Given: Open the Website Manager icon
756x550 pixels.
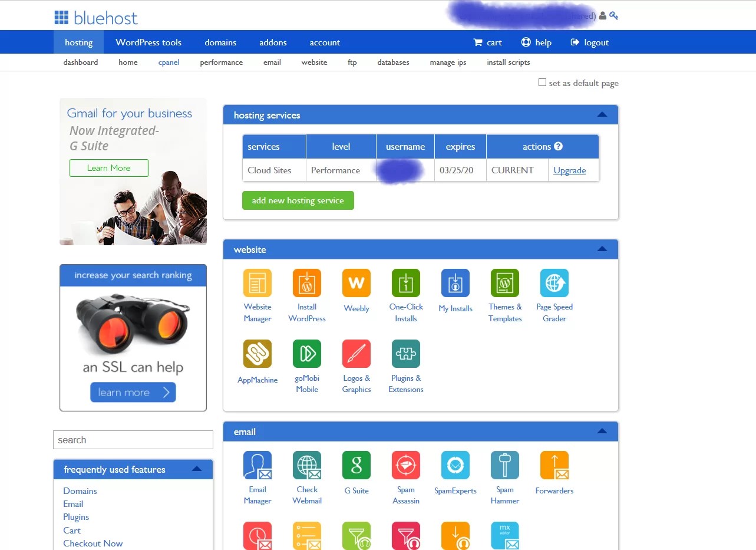Looking at the screenshot, I should (257, 283).
